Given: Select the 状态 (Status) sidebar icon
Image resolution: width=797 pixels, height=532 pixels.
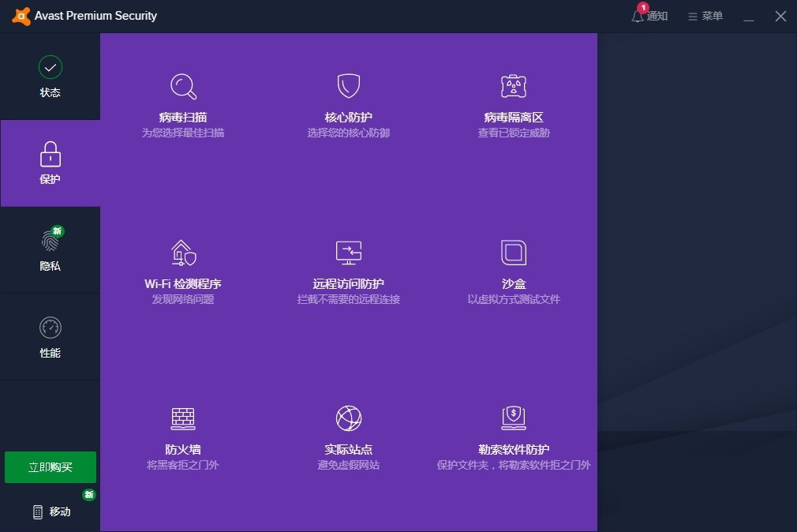Looking at the screenshot, I should [50, 77].
